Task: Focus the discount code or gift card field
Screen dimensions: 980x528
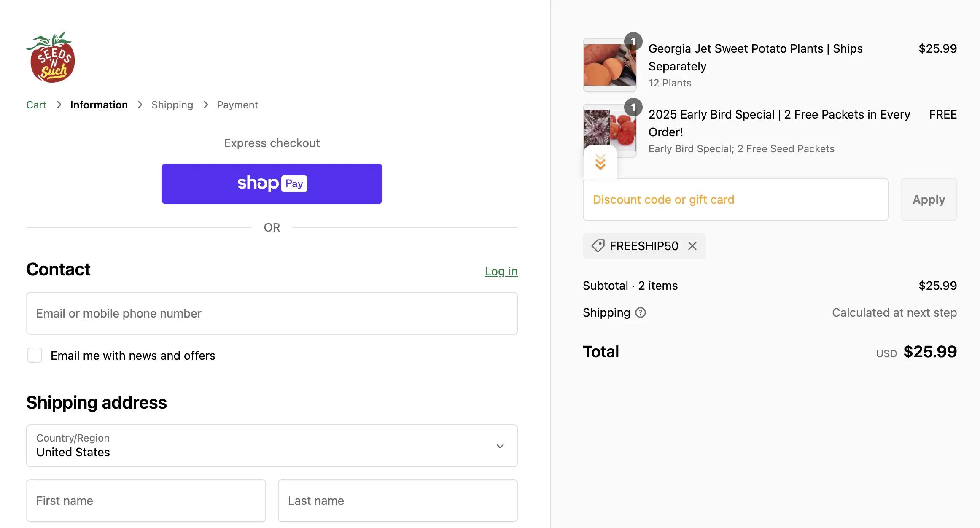Action: click(x=735, y=199)
